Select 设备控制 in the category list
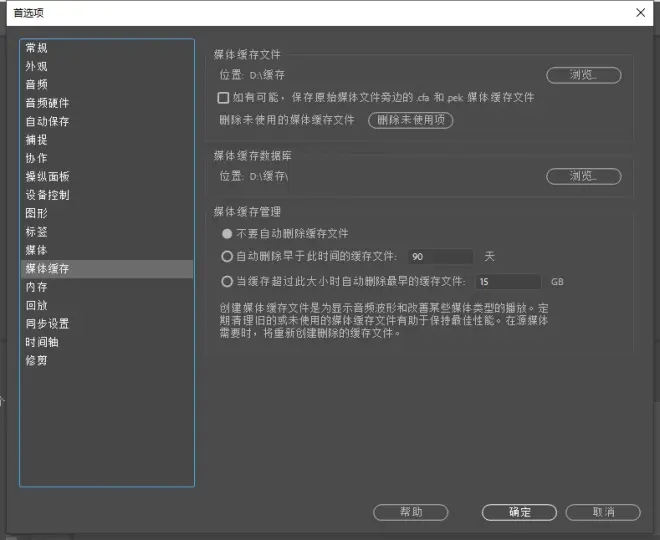This screenshot has height=540, width=660. coord(107,195)
